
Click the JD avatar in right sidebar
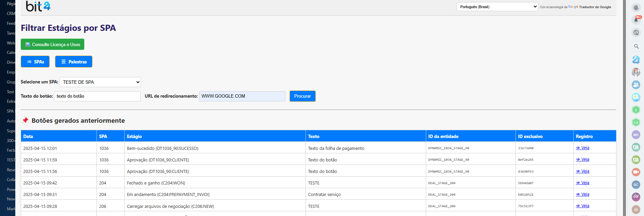636,210
